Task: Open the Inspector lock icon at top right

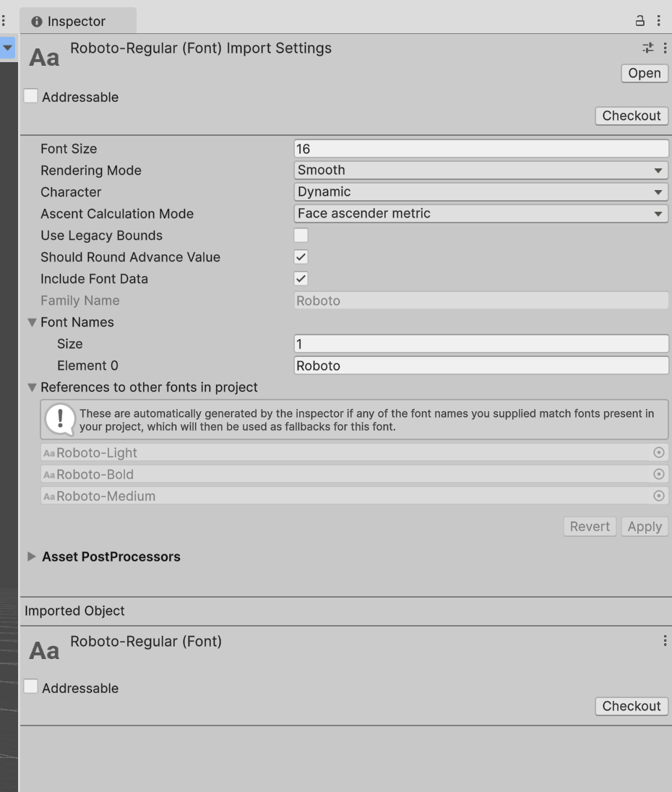Action: pyautogui.click(x=639, y=21)
